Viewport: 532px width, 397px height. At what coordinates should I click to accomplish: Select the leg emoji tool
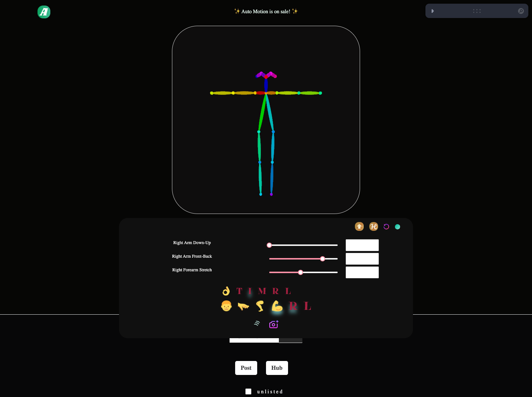pyautogui.click(x=260, y=306)
